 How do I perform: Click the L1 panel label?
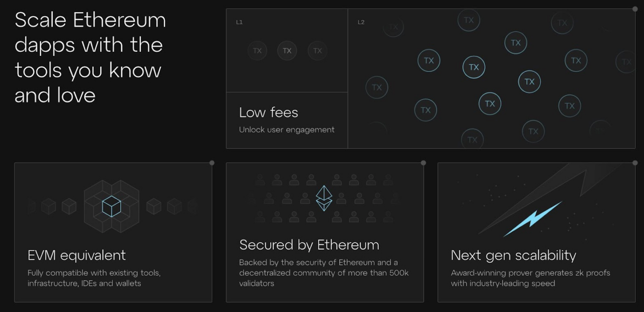click(239, 22)
